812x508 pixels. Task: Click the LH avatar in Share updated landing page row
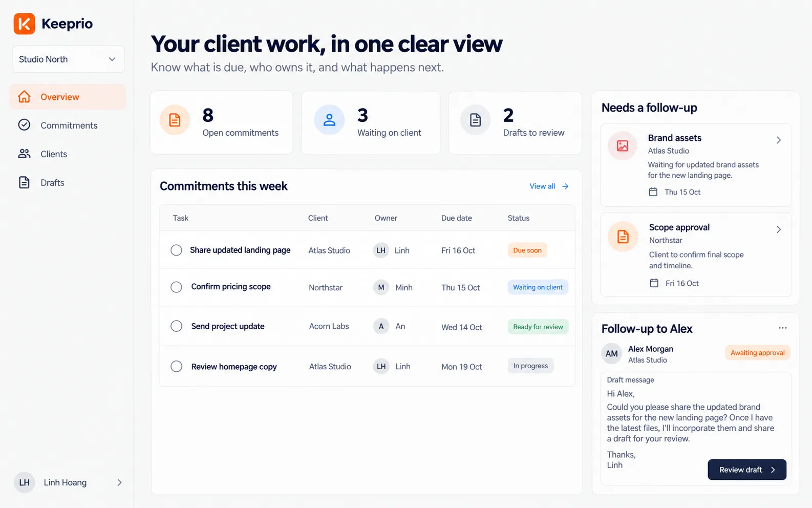tap(381, 250)
